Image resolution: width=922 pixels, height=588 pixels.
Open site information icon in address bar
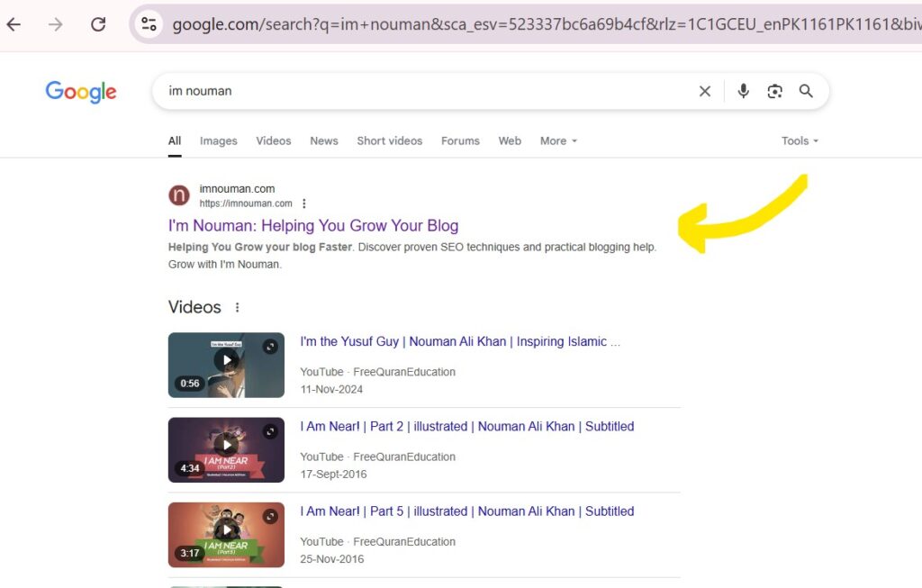point(149,24)
